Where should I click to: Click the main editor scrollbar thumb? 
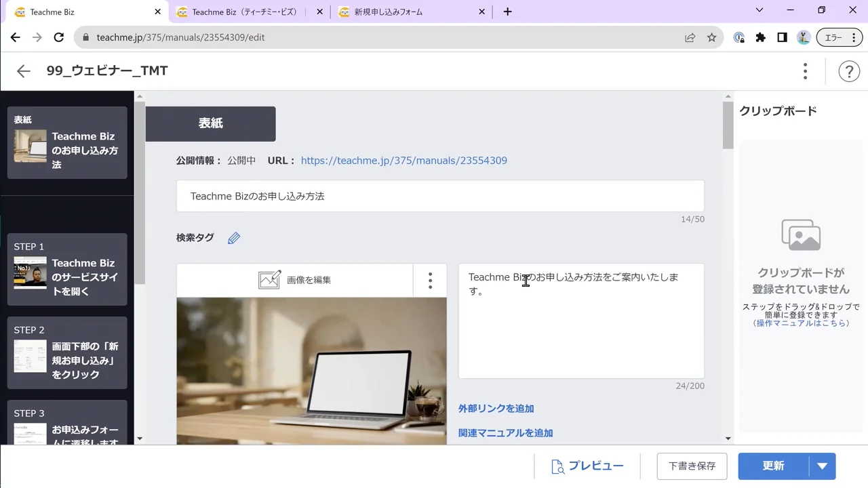(728, 125)
